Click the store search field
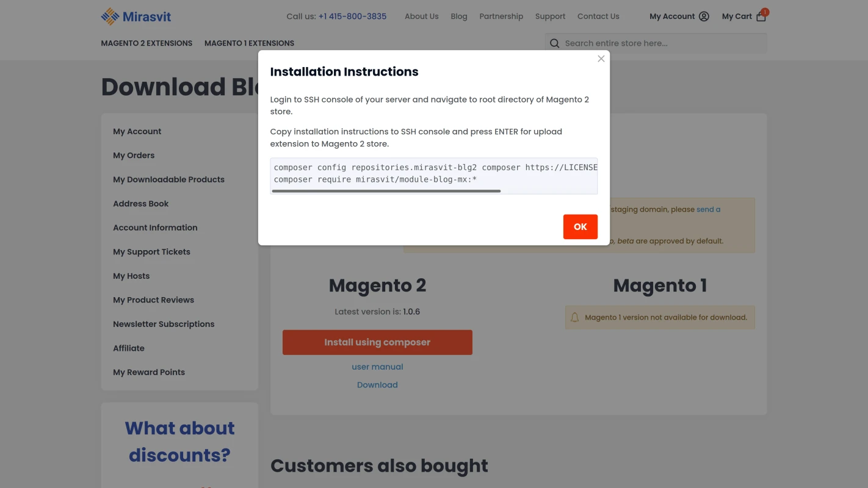 pyautogui.click(x=656, y=43)
